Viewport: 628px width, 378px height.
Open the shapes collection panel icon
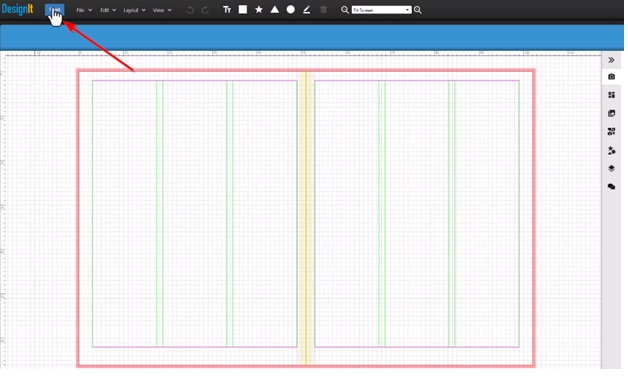[612, 131]
